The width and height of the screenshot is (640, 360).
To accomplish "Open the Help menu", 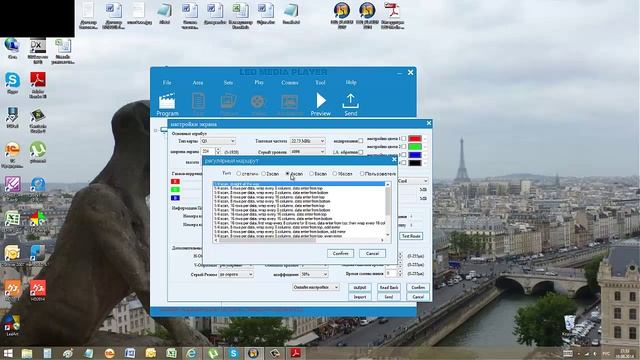I will (x=351, y=82).
